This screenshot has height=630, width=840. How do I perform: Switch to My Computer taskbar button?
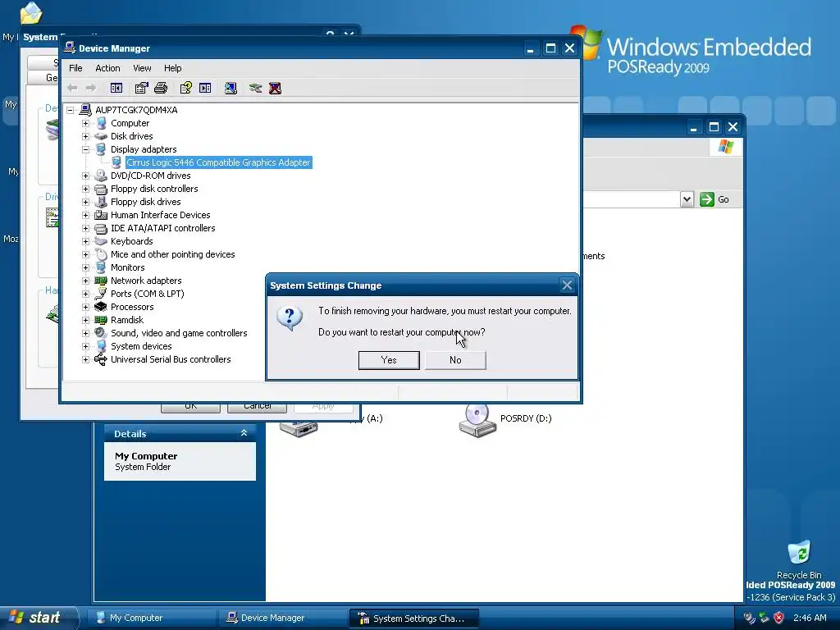tap(151, 618)
